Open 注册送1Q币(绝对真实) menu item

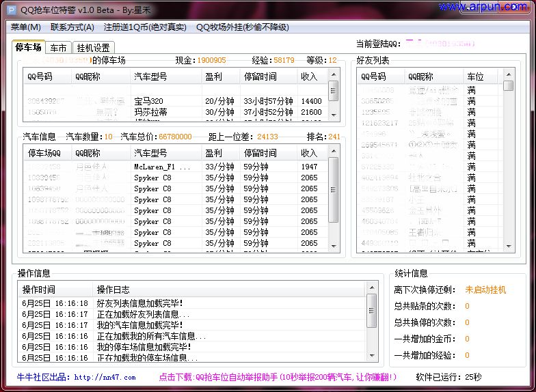click(x=145, y=27)
